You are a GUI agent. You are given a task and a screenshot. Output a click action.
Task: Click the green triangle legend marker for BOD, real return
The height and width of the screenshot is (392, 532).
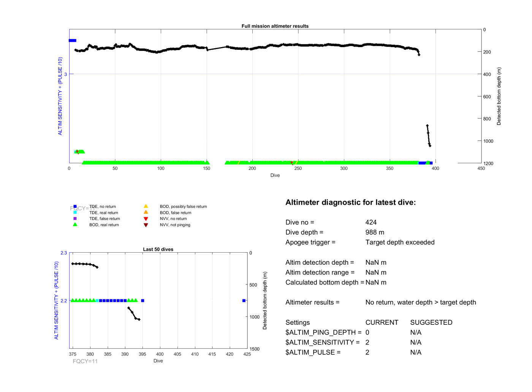point(75,224)
